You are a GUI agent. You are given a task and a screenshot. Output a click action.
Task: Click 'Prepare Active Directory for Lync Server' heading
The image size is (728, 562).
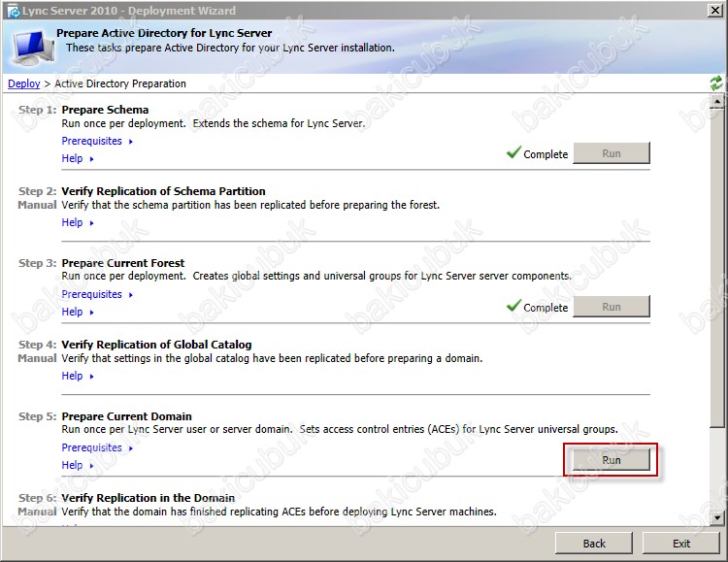[164, 33]
